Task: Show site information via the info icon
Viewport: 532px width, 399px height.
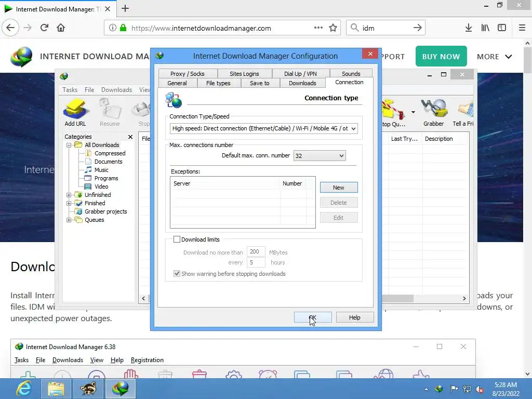Action: (112, 28)
